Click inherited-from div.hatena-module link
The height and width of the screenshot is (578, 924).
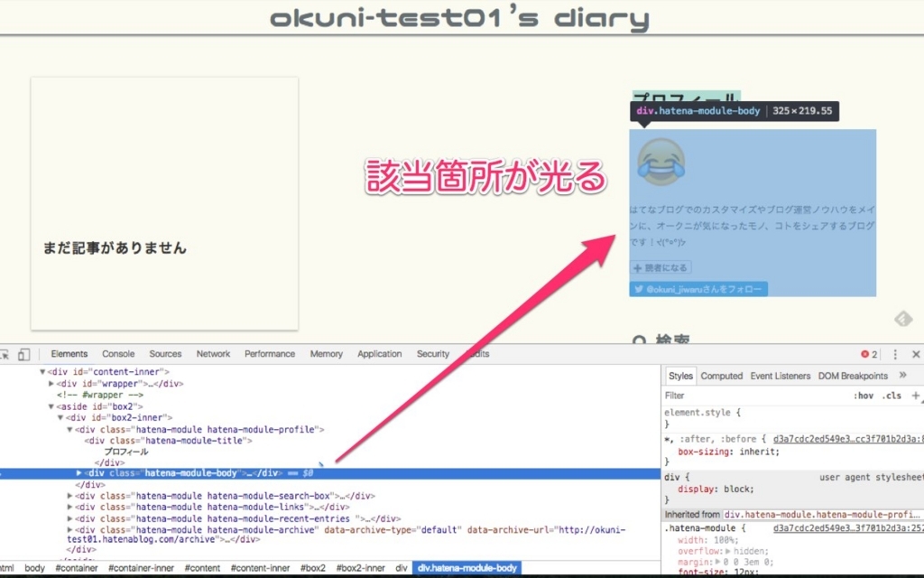pyautogui.click(x=824, y=515)
